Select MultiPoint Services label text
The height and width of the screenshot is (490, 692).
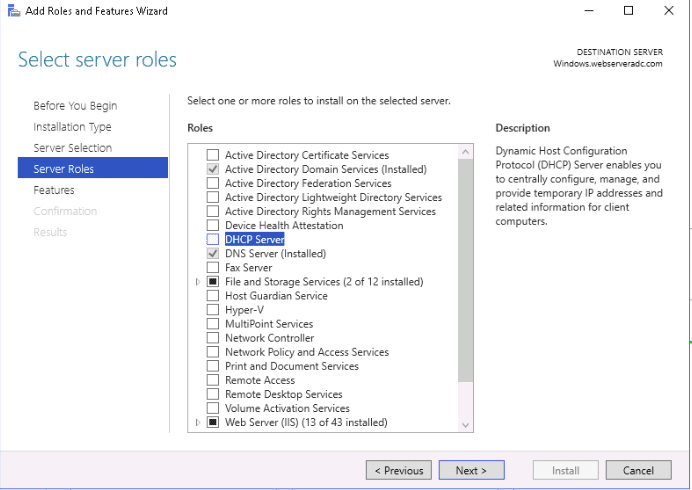click(x=269, y=324)
